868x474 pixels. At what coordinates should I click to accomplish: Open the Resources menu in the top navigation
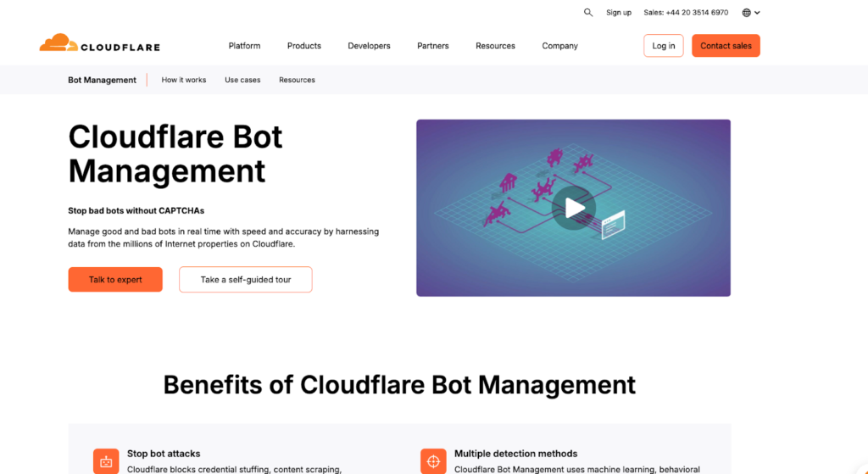tap(495, 46)
